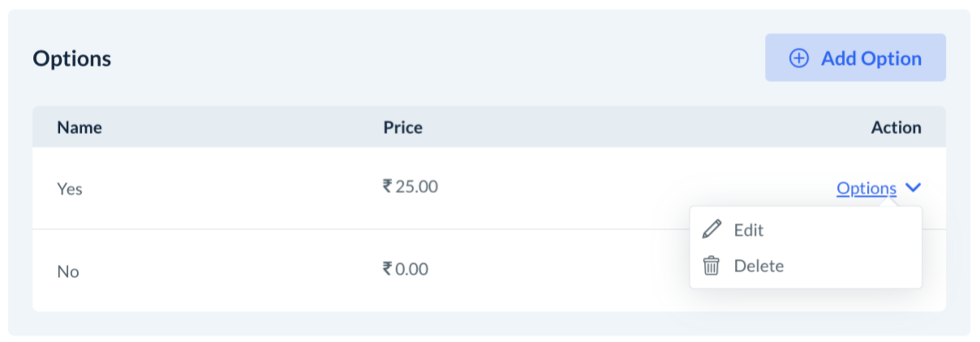Click the trash can icon beside Delete

click(x=711, y=266)
